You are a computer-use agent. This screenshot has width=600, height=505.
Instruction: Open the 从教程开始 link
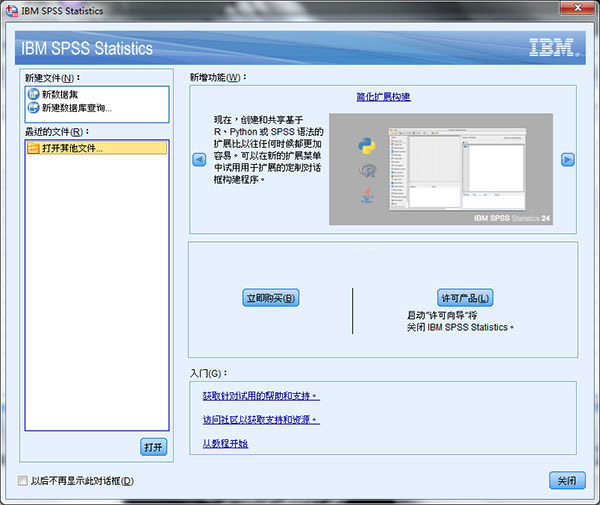pos(225,444)
